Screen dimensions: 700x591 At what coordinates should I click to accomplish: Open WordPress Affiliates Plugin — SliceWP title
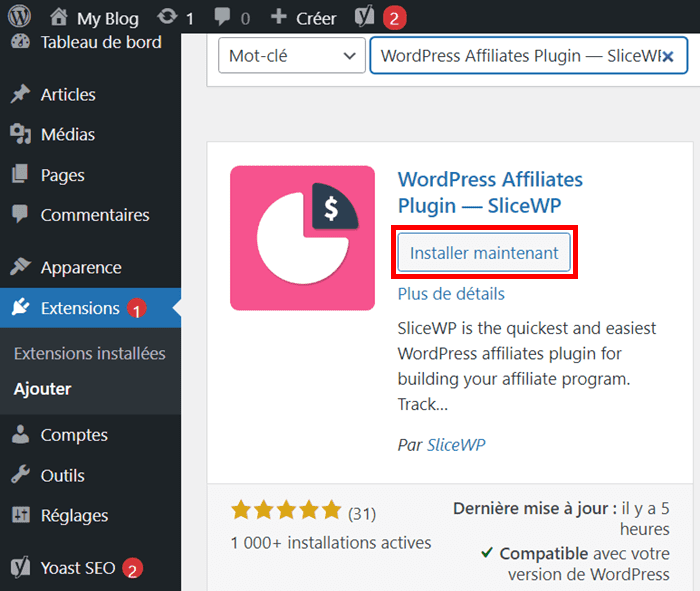click(x=490, y=192)
